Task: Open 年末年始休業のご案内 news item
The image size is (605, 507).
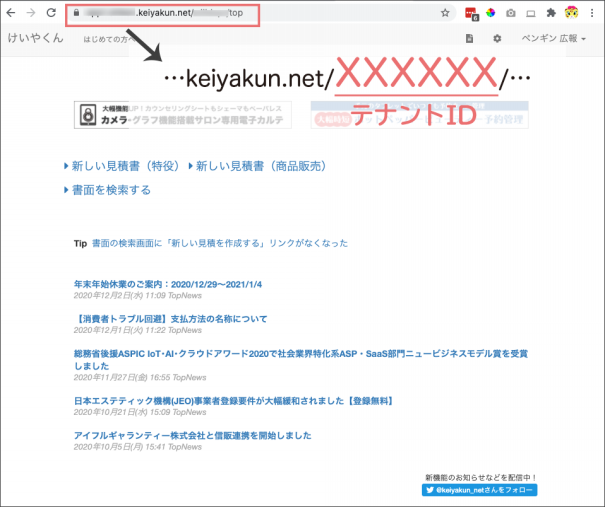Action: [168, 284]
